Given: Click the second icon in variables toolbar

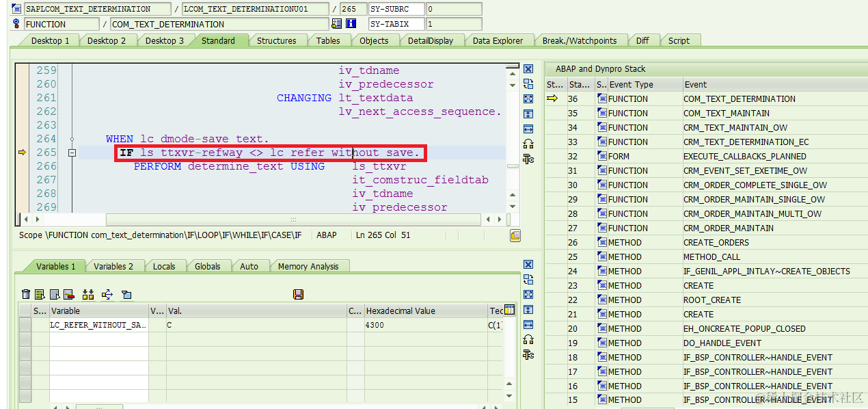Looking at the screenshot, I should pos(40,294).
